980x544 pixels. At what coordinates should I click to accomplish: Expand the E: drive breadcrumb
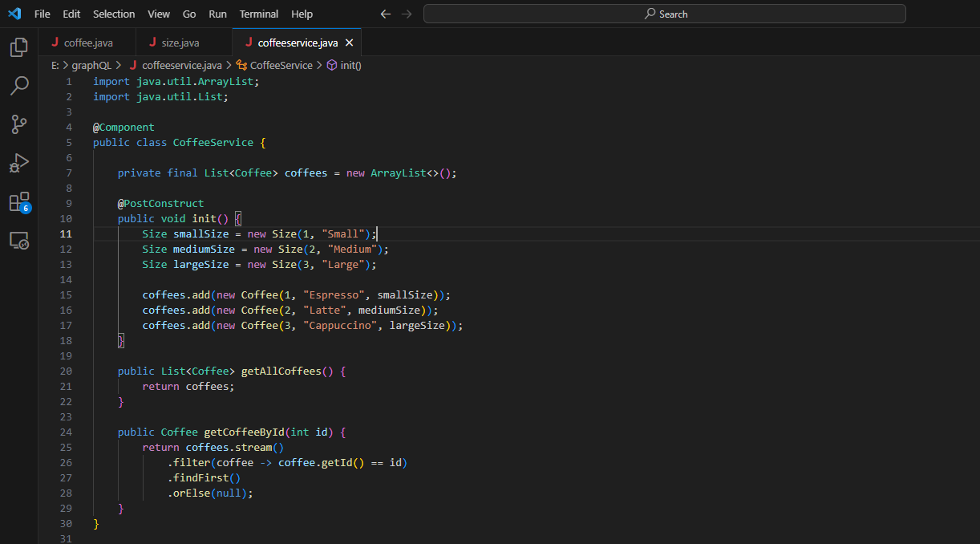click(x=55, y=66)
